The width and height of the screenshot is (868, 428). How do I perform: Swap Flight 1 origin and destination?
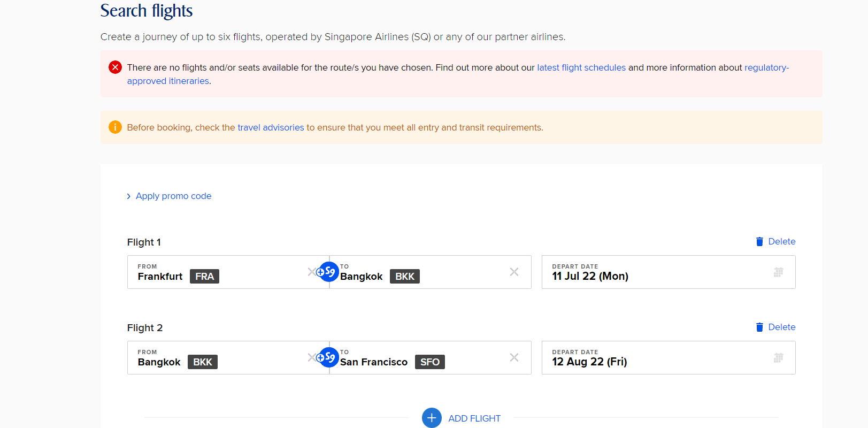click(328, 272)
